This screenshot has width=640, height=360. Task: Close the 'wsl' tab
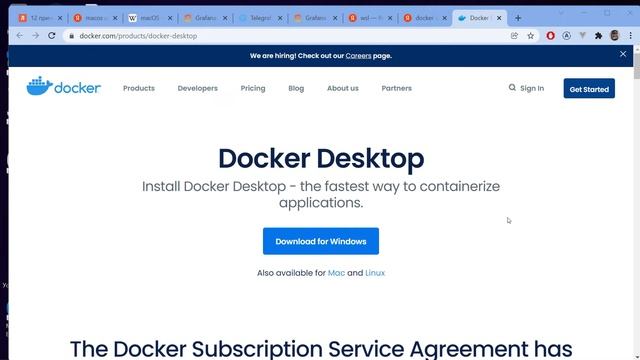click(390, 18)
